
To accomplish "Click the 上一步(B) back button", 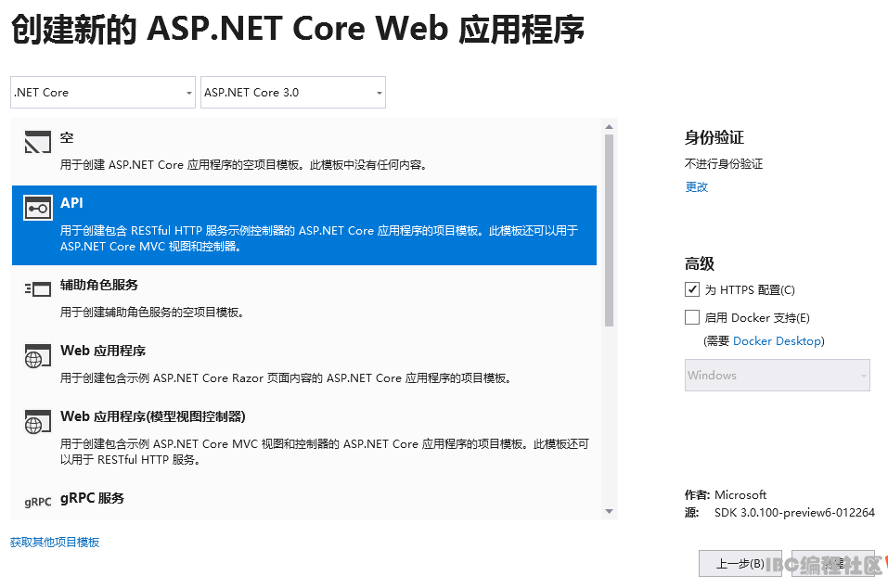I will (740, 564).
